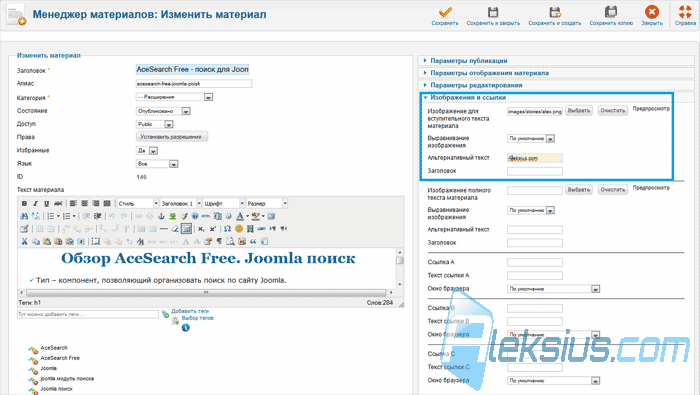Click Выбрать for intro text image
The image size is (700, 395).
click(579, 111)
